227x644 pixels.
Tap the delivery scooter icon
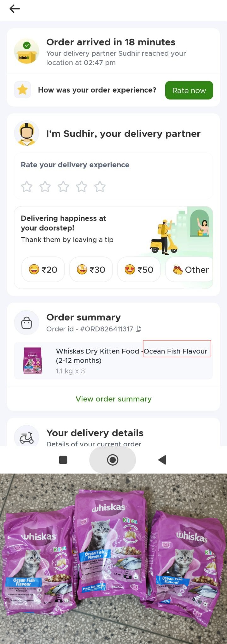coord(26,437)
